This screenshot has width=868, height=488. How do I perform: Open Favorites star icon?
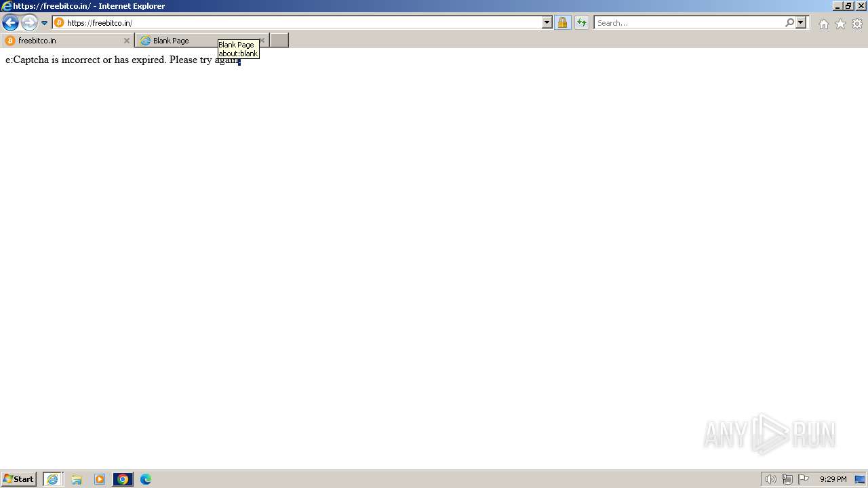pos(840,24)
